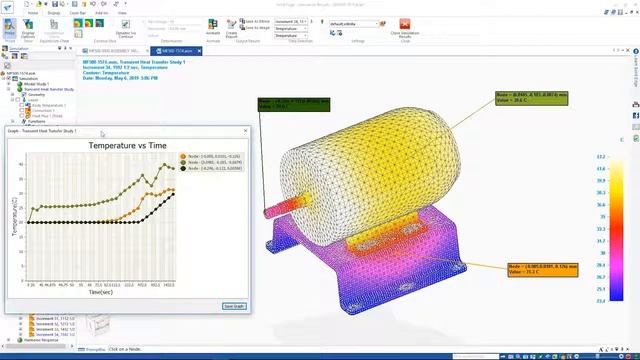Click Save As Movie
Image resolution: width=640 pixels, height=360 pixels.
click(255, 21)
